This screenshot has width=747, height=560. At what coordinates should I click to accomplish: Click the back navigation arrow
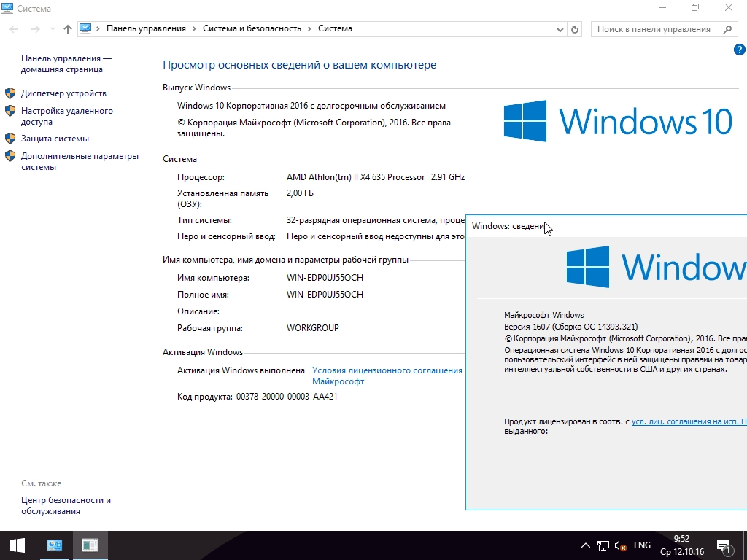(x=14, y=29)
